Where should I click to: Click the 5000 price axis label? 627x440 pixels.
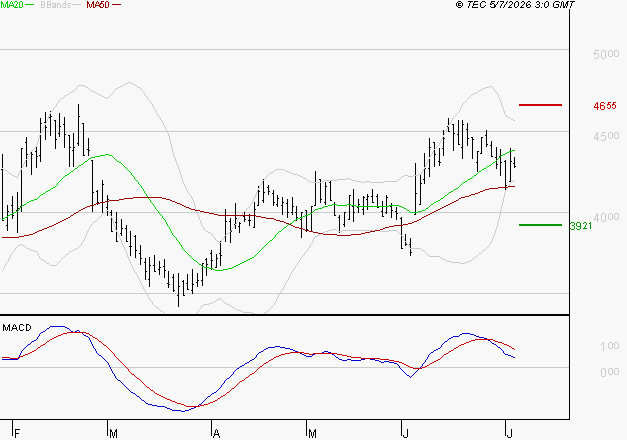point(606,54)
